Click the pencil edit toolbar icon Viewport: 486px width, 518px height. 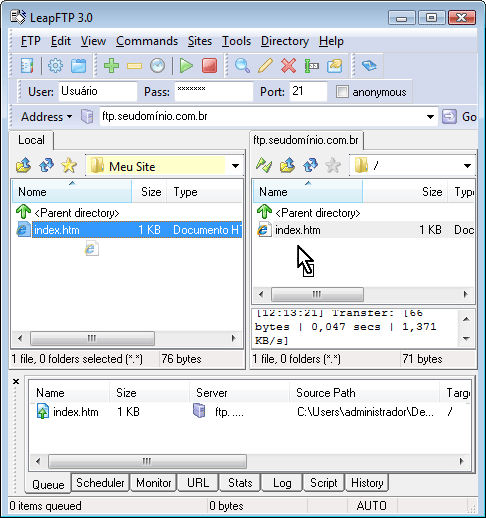coord(265,65)
